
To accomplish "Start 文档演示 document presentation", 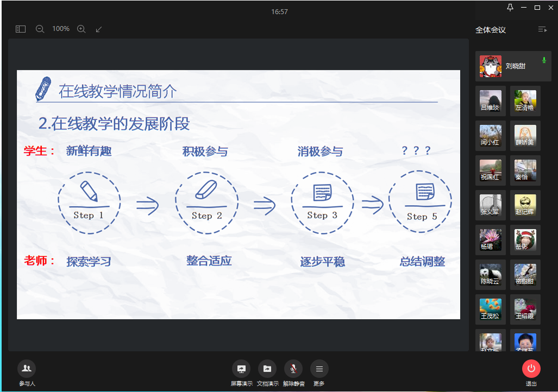I will coord(267,369).
